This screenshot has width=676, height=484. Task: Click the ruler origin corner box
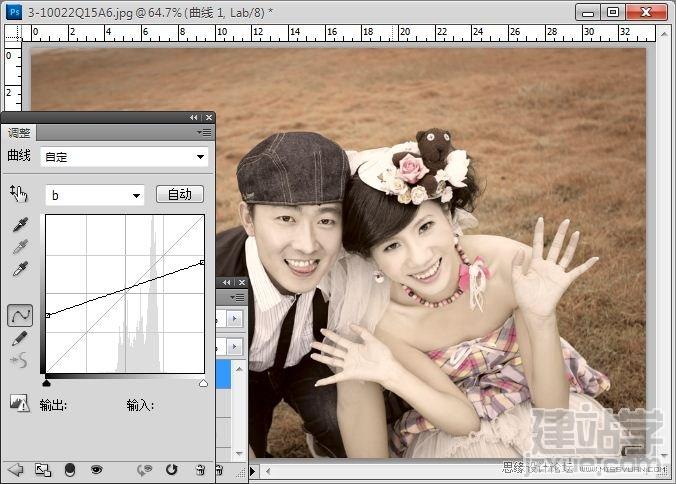pyautogui.click(x=13, y=33)
